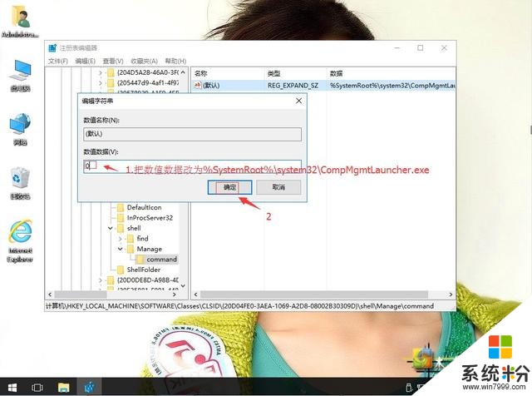Select the {20D0DE8D-A98B-4D key label
Image resolution: width=532 pixels, height=396 pixels.
(x=148, y=280)
